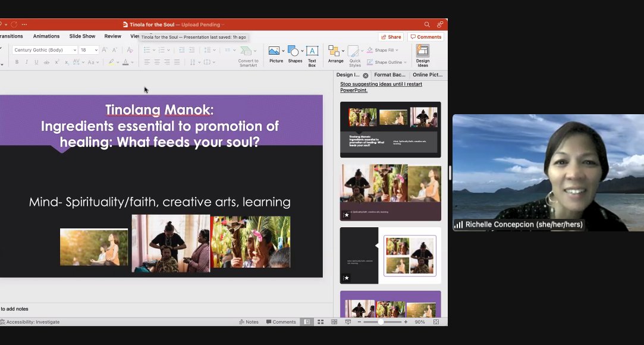Increase font size with the larger A icon
The image size is (644, 345).
[104, 50]
